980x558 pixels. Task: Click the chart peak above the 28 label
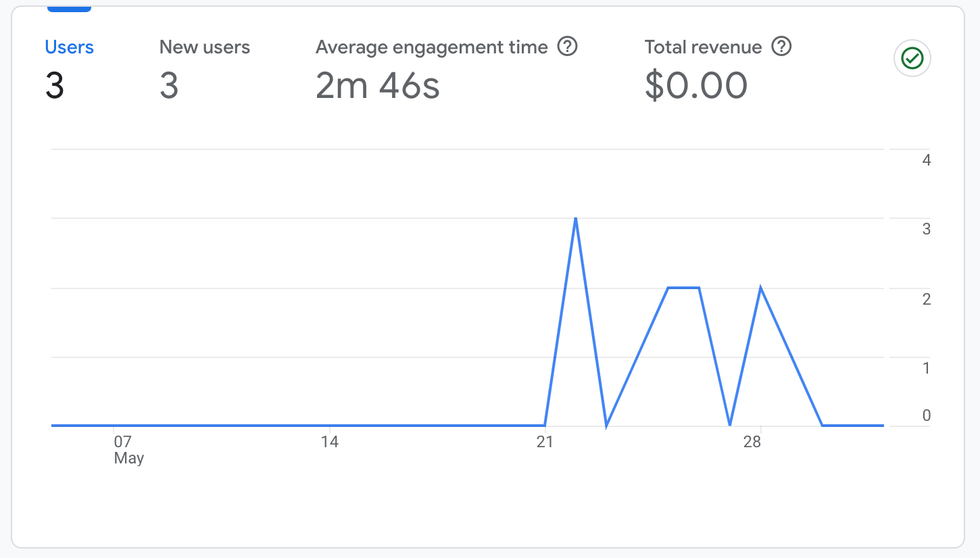tap(761, 288)
